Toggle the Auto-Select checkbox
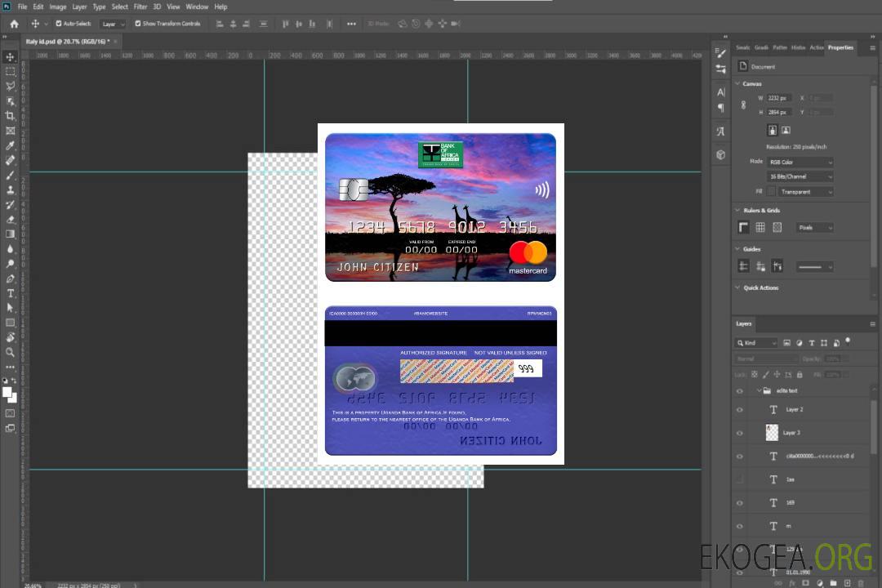The height and width of the screenshot is (588, 882). [x=59, y=24]
